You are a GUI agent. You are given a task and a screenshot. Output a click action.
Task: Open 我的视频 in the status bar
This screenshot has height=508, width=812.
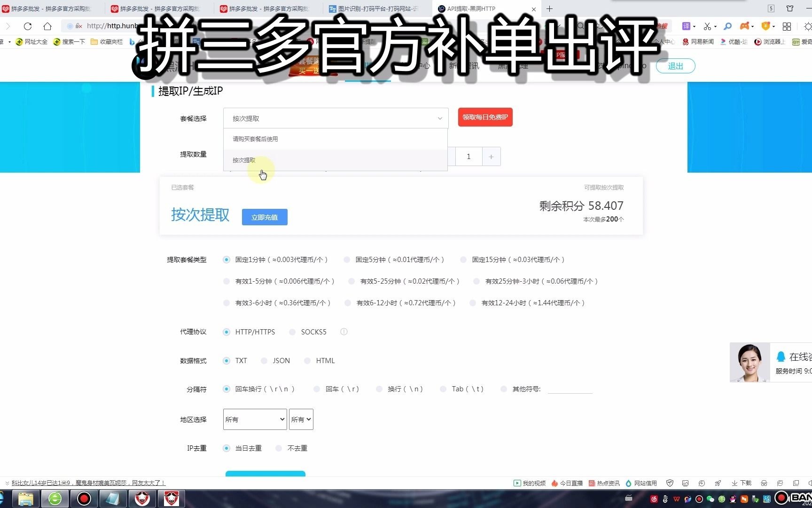coord(530,483)
